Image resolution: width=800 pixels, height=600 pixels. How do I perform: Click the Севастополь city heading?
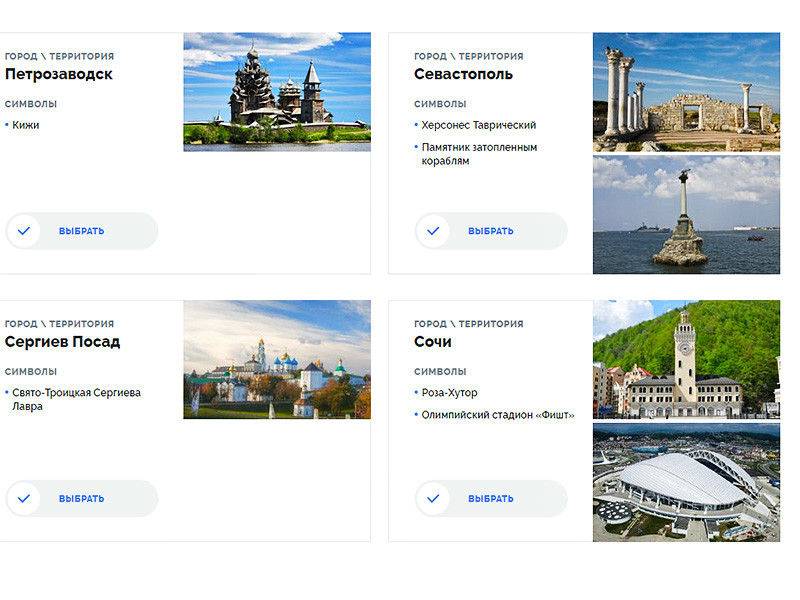[x=463, y=74]
